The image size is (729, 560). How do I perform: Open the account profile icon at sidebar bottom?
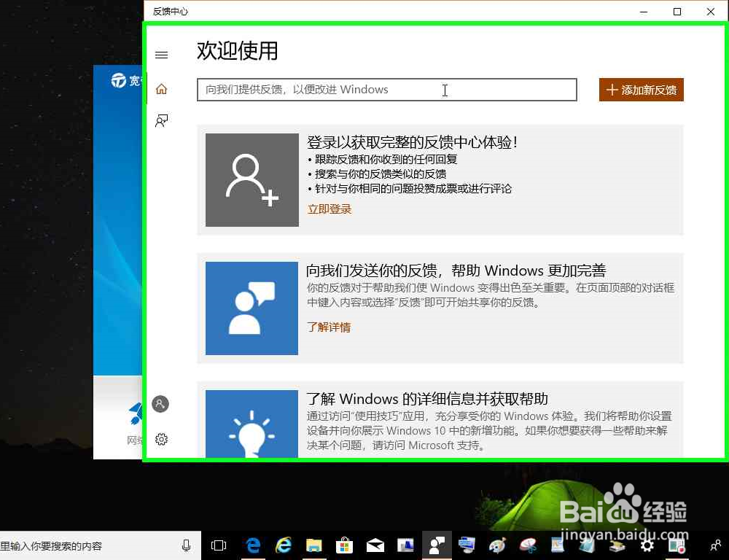click(x=160, y=403)
